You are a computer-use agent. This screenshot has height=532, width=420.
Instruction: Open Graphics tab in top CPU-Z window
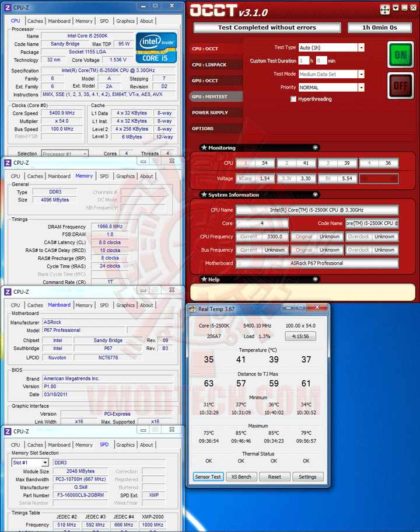click(125, 20)
